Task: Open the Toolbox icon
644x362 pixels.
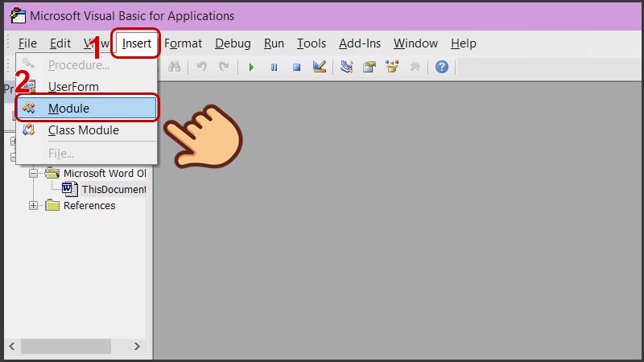Action: coord(415,67)
